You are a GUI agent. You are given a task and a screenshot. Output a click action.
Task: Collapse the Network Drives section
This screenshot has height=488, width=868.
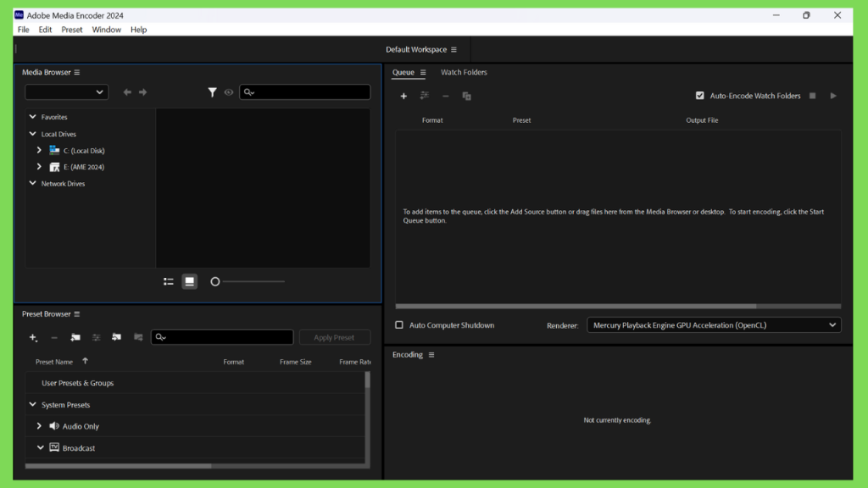[33, 183]
